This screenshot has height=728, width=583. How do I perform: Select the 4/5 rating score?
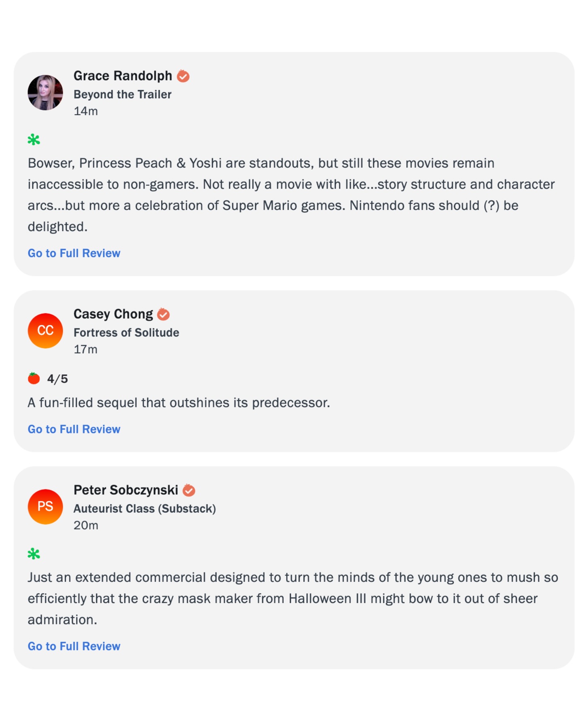[57, 379]
